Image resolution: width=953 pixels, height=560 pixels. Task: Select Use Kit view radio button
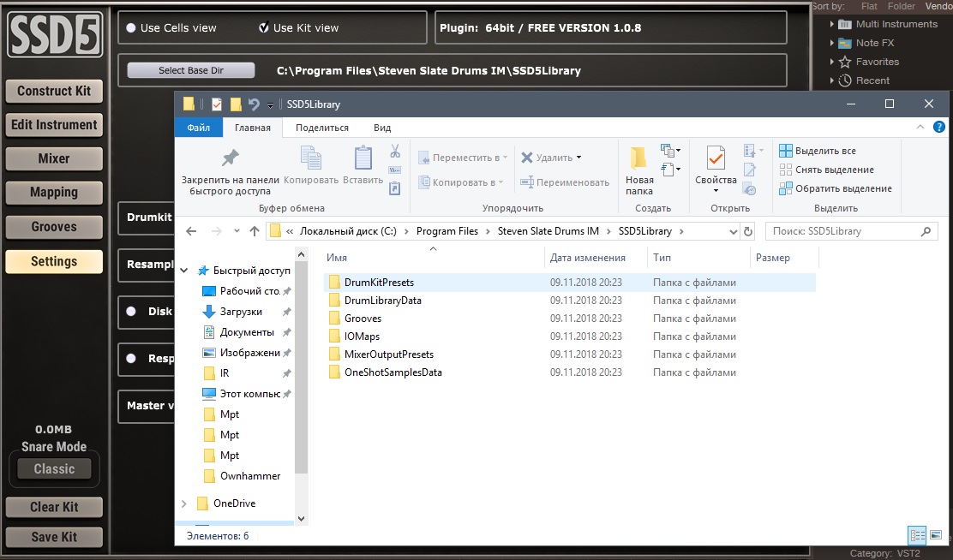pos(264,27)
